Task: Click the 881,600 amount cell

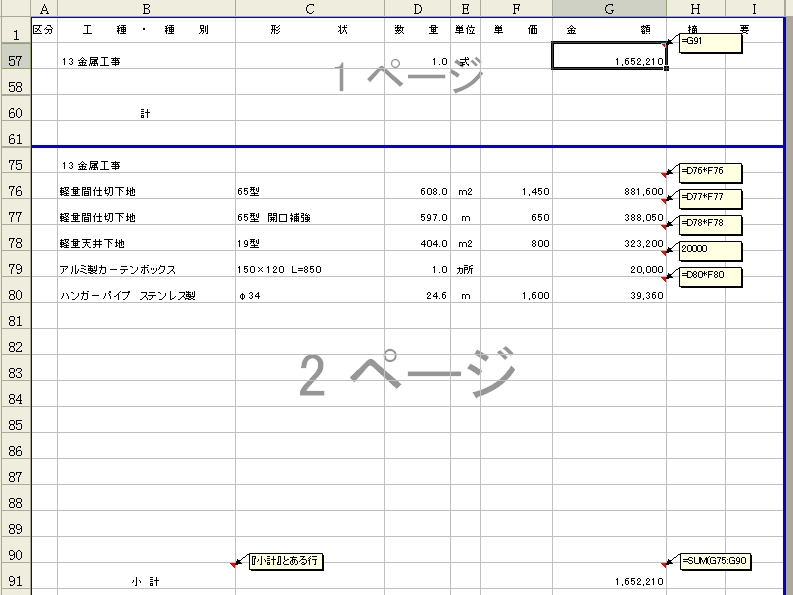Action: click(x=609, y=191)
